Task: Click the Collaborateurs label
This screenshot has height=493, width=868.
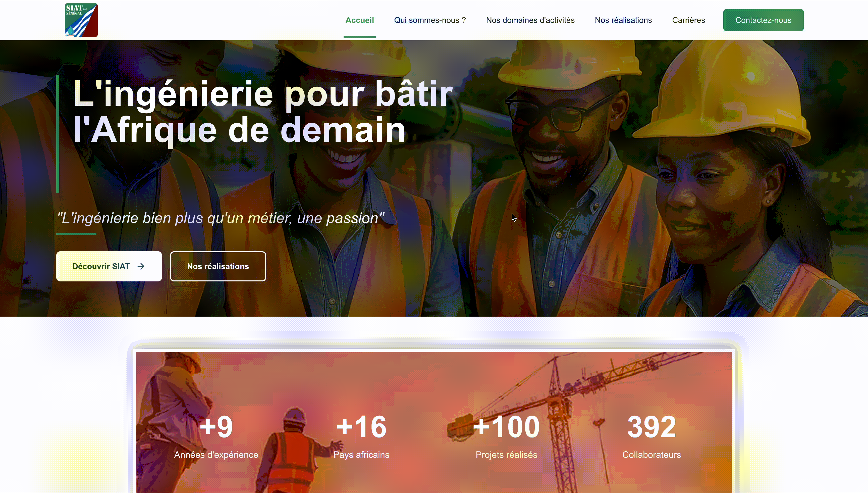Action: coord(652,454)
